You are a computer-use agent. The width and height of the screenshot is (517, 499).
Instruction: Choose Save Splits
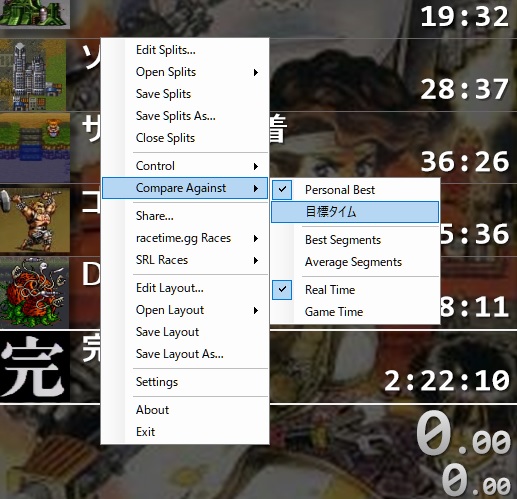[185, 94]
